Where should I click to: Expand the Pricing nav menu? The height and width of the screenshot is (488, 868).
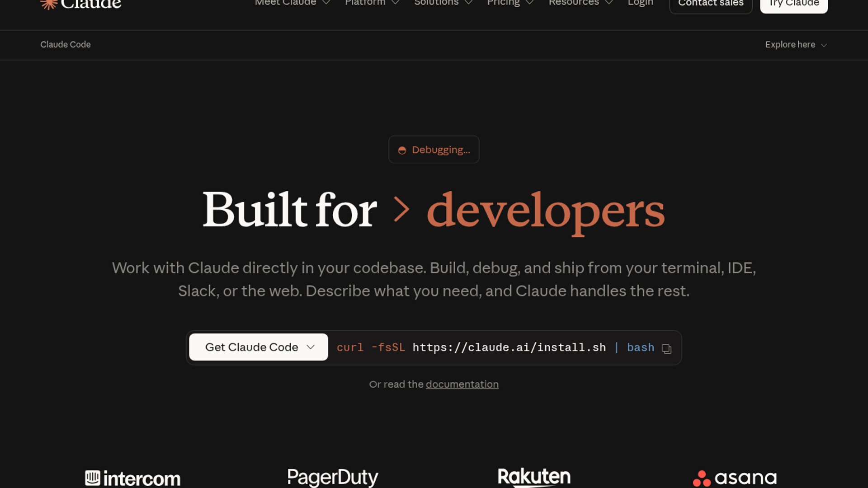pos(510,3)
